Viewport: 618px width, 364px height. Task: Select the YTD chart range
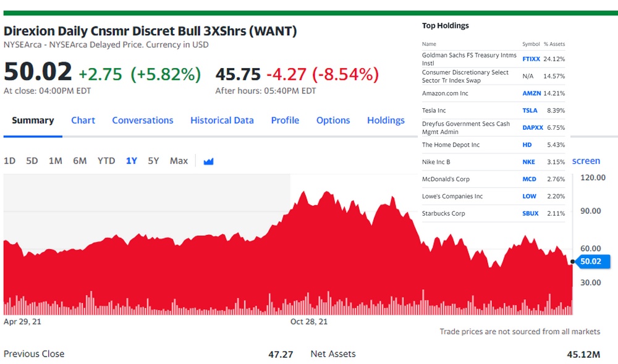(x=106, y=161)
